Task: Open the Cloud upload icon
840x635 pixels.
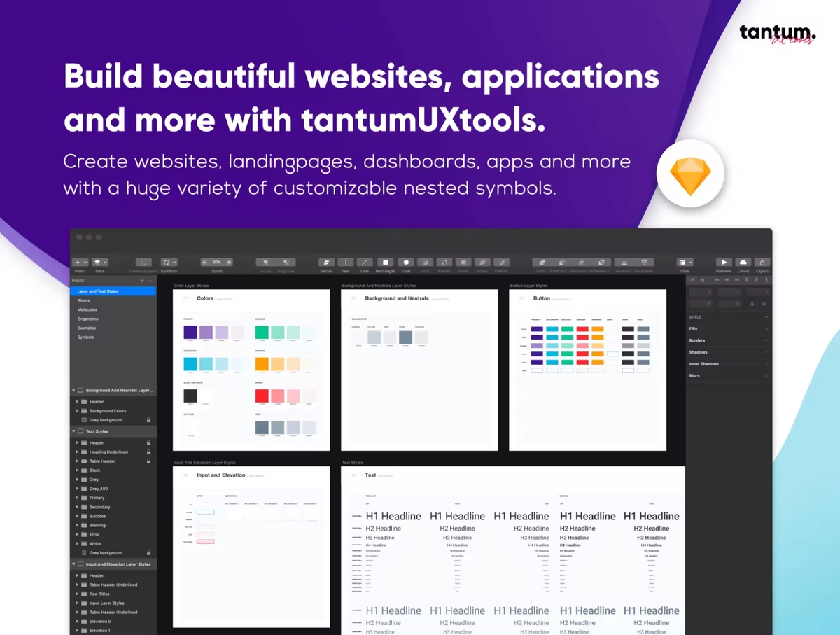Action: 743,263
